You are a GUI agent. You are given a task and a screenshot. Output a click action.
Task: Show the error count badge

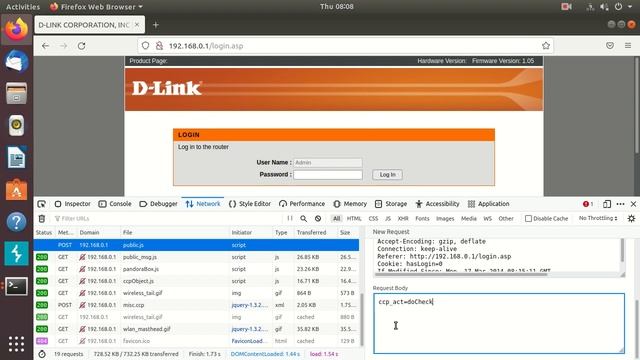(x=588, y=204)
